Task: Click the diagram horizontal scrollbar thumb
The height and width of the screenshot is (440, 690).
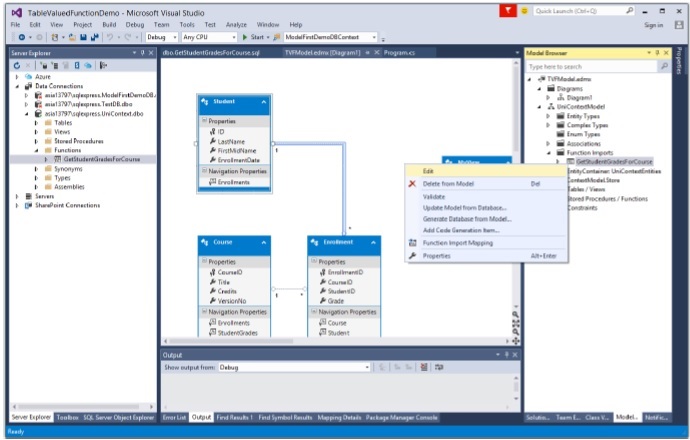Action: coord(231,341)
